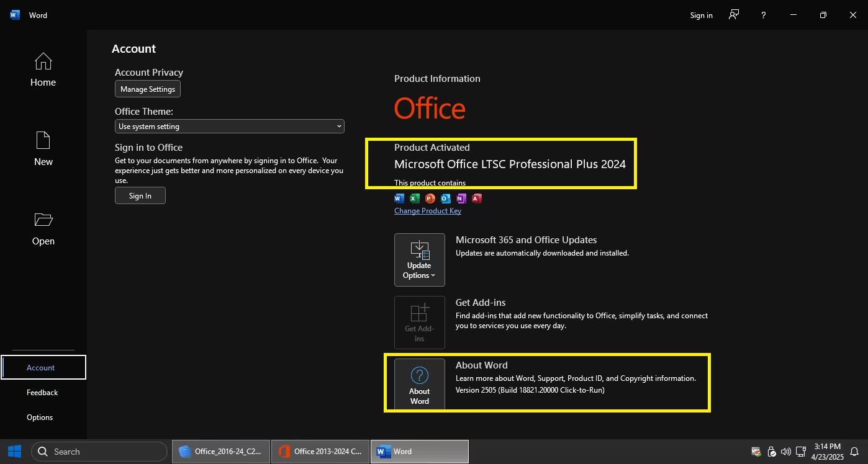Open the volume speaker tray icon
The width and height of the screenshot is (868, 464).
click(x=786, y=452)
